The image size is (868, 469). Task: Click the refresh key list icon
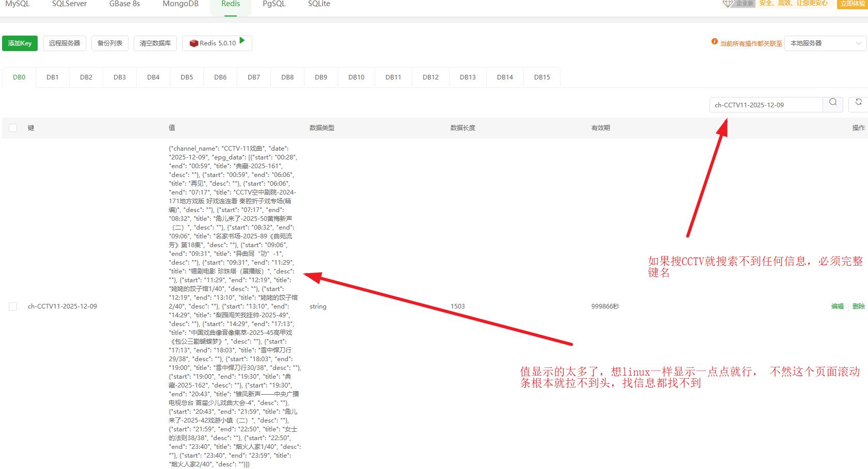point(859,102)
